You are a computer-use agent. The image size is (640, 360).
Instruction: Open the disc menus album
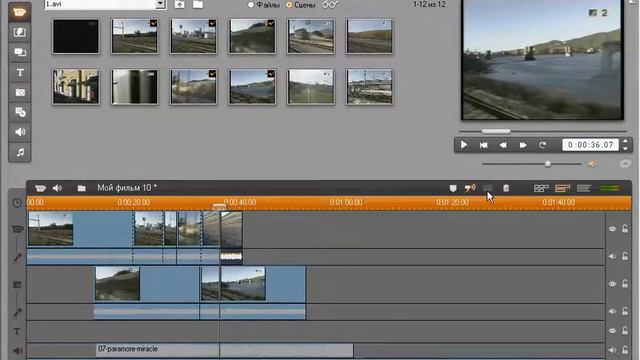tap(20, 112)
